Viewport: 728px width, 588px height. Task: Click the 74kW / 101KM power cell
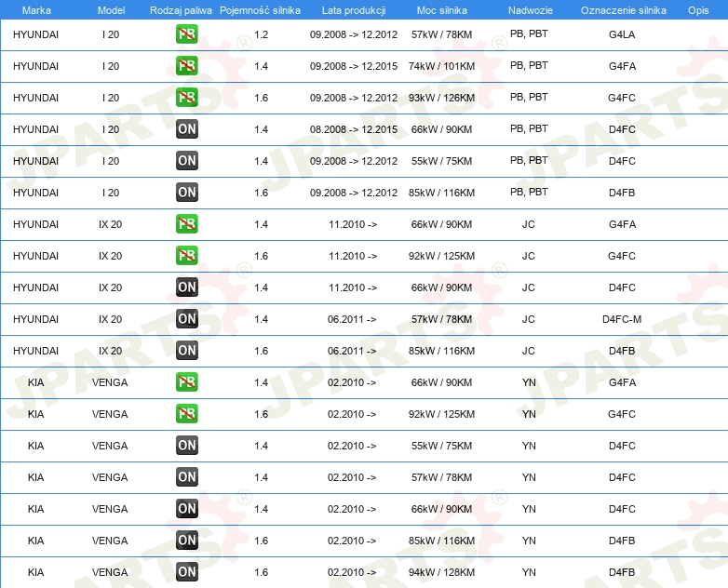click(x=441, y=66)
